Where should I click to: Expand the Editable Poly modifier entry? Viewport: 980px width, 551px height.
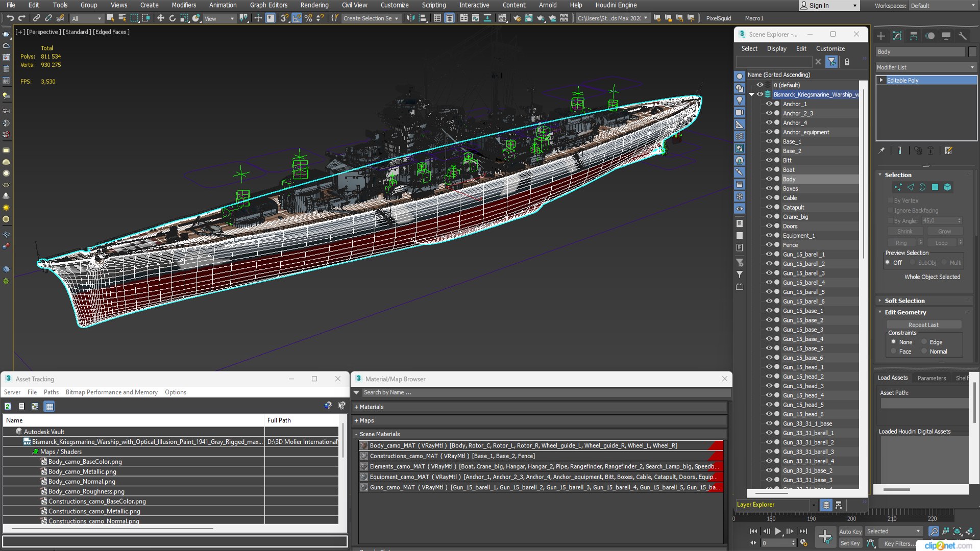tap(881, 80)
